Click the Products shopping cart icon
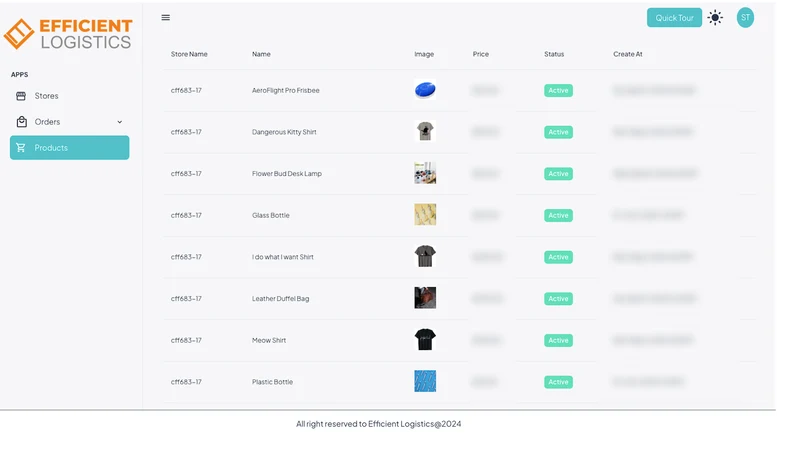The width and height of the screenshot is (800, 450). click(21, 147)
